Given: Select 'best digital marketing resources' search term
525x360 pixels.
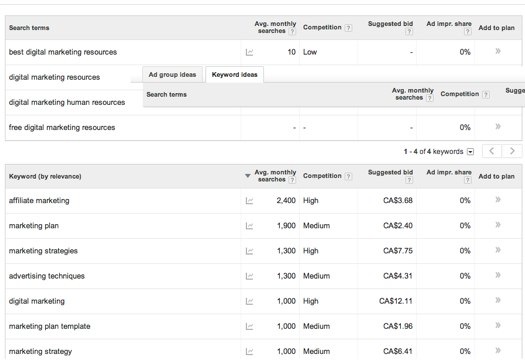Looking at the screenshot, I should pos(63,52).
